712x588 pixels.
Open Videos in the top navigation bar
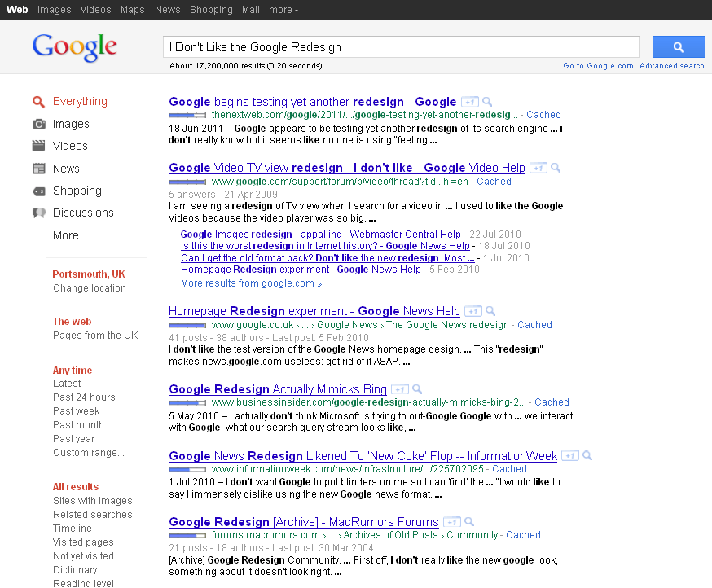pos(95,10)
